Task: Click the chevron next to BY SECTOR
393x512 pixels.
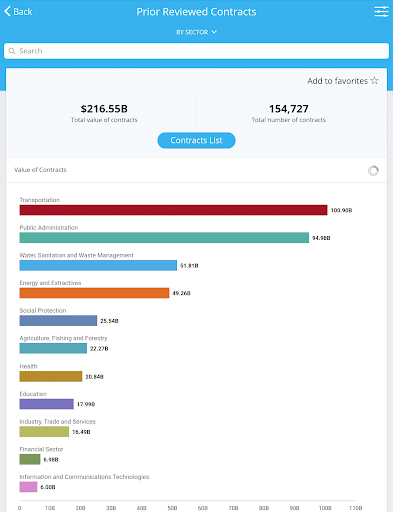Action: [214, 32]
